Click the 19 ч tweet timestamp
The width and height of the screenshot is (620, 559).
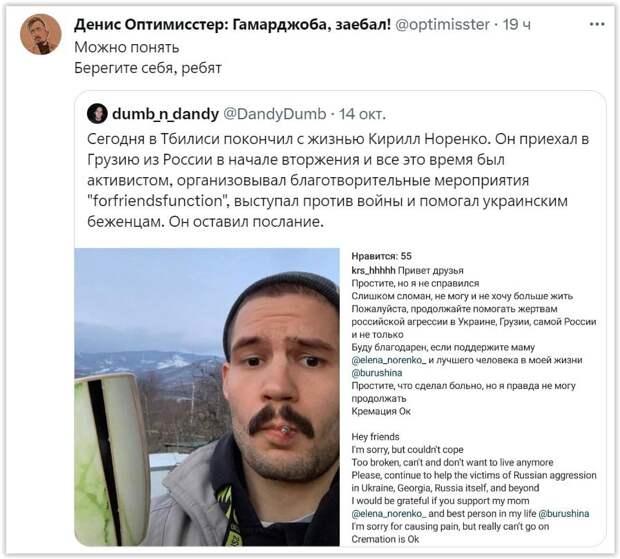tap(516, 25)
